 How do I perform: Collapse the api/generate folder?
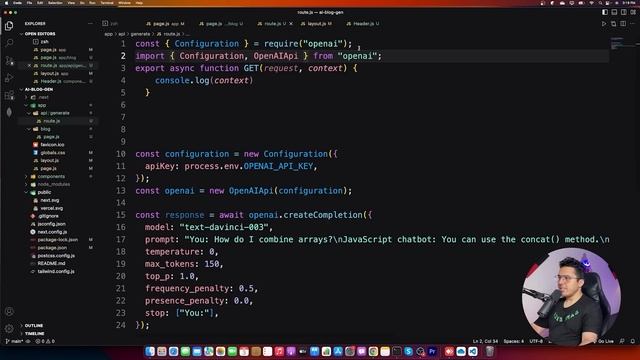50,113
